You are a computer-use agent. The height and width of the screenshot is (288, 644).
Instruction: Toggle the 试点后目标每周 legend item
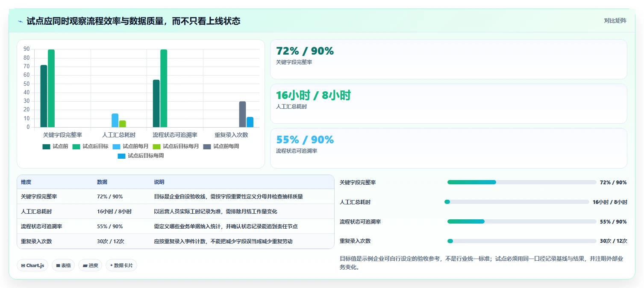coord(141,156)
